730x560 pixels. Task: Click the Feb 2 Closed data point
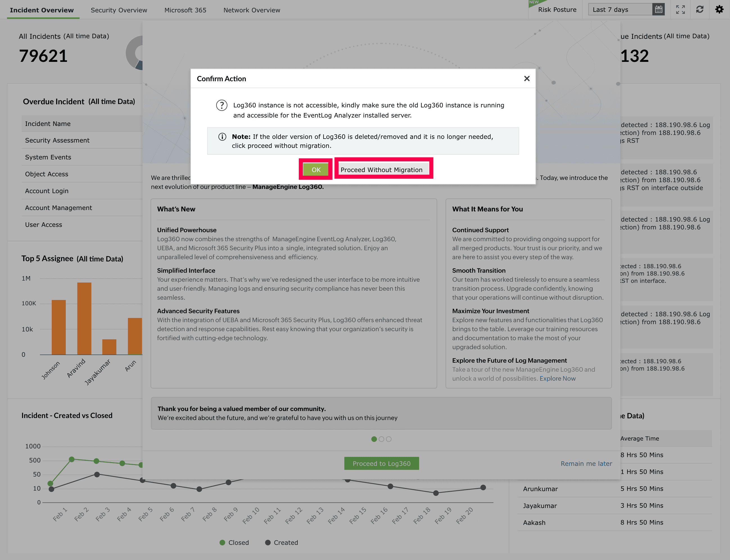point(96,461)
